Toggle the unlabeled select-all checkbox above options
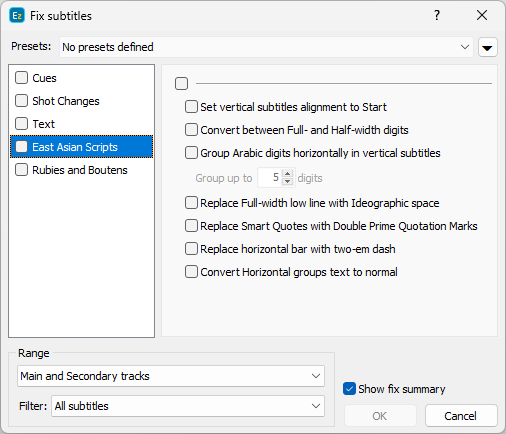The width and height of the screenshot is (506, 434). point(182,83)
